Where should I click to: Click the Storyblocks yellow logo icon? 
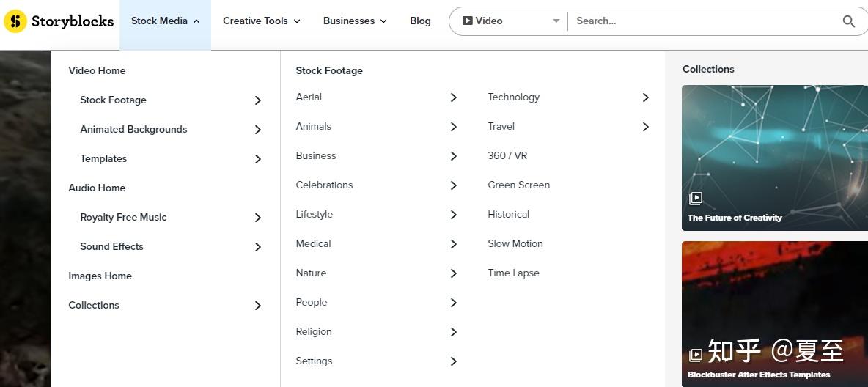pos(15,21)
